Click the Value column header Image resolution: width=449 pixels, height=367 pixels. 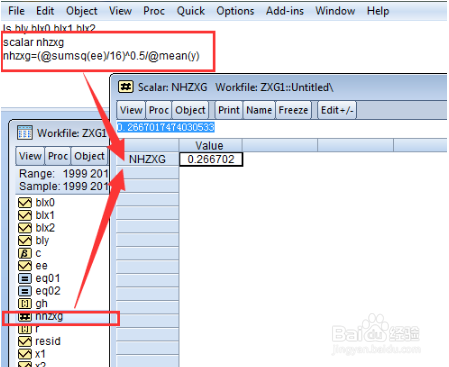209,146
